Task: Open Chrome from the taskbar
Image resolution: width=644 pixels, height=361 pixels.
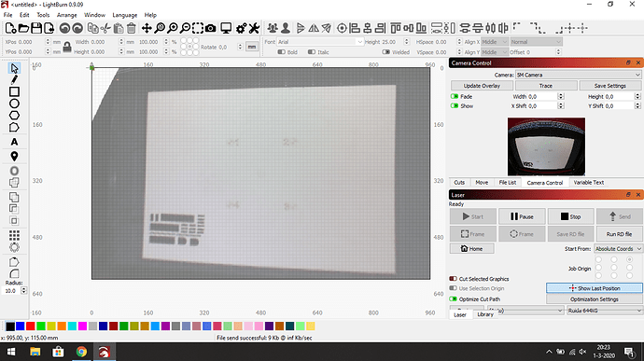Action: 81,352
